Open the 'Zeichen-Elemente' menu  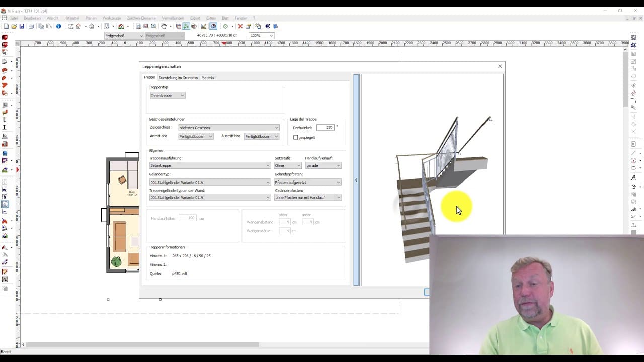[141, 18]
